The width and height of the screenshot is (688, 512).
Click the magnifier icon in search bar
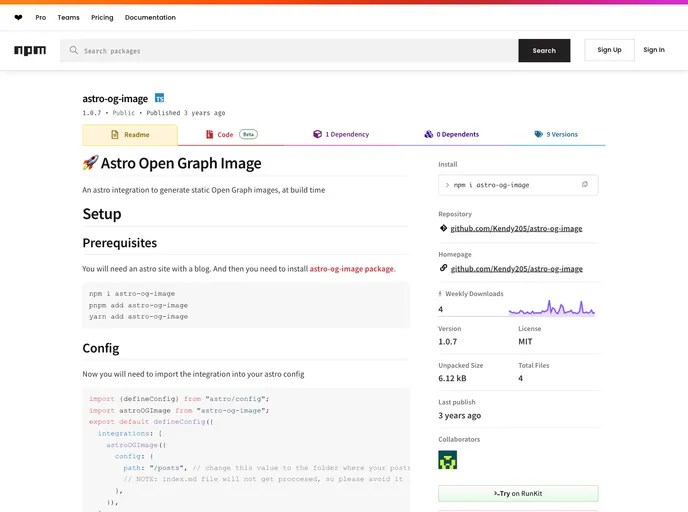point(74,50)
